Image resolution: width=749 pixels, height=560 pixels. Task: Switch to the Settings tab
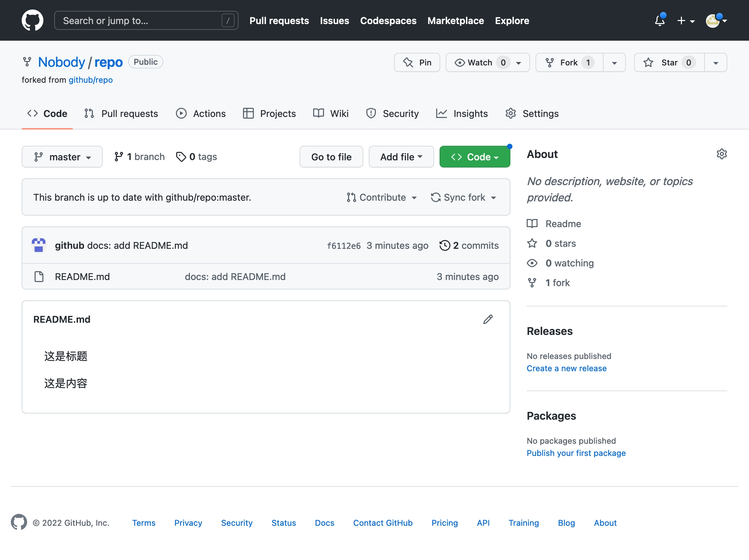tap(532, 114)
